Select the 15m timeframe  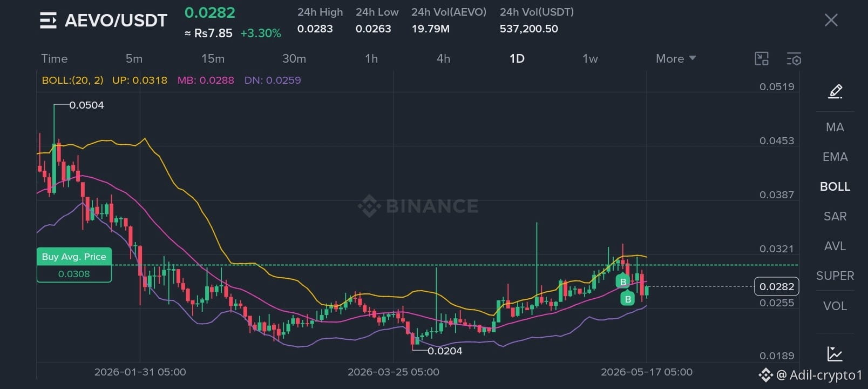(213, 58)
